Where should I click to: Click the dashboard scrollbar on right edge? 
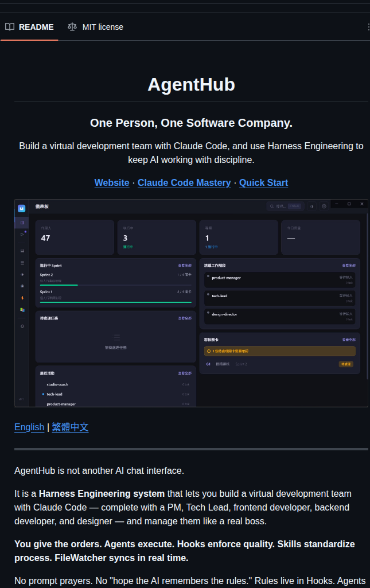(367, 296)
